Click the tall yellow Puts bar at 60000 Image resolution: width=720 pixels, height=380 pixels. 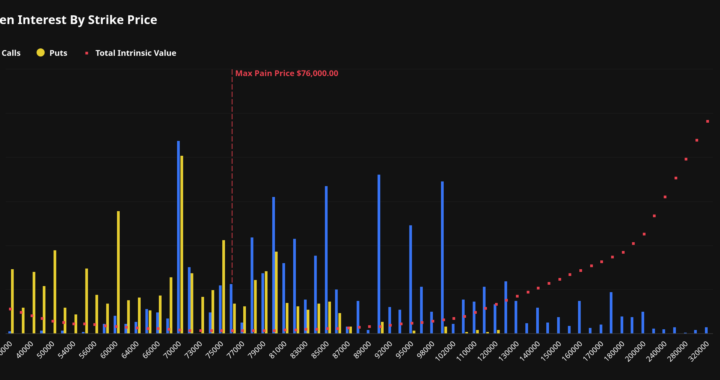point(118,272)
